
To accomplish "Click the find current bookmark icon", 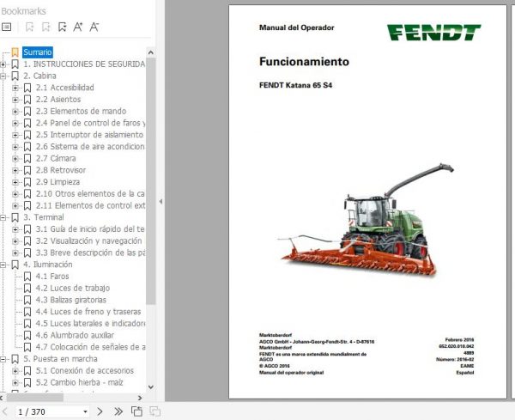I will click(x=62, y=27).
